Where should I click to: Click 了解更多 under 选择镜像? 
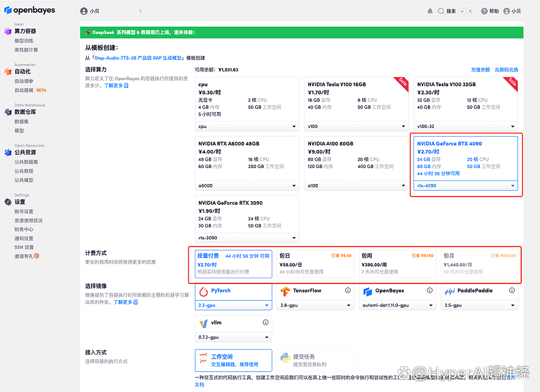coord(125,302)
